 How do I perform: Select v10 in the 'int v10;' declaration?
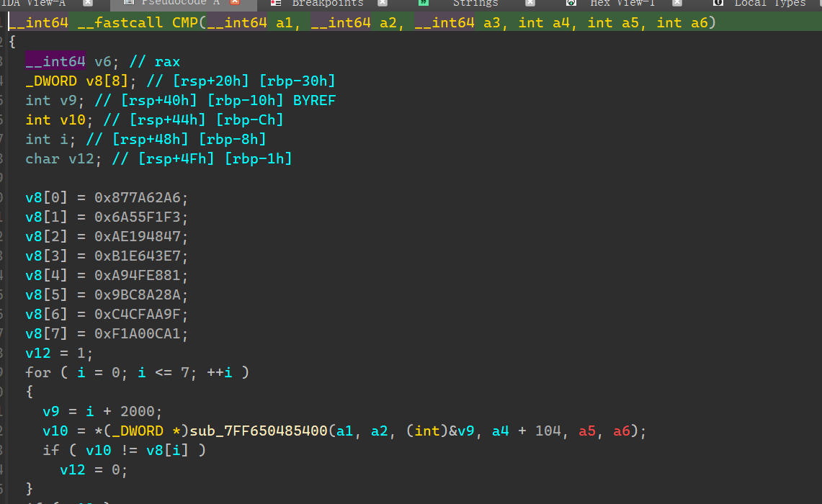click(72, 120)
